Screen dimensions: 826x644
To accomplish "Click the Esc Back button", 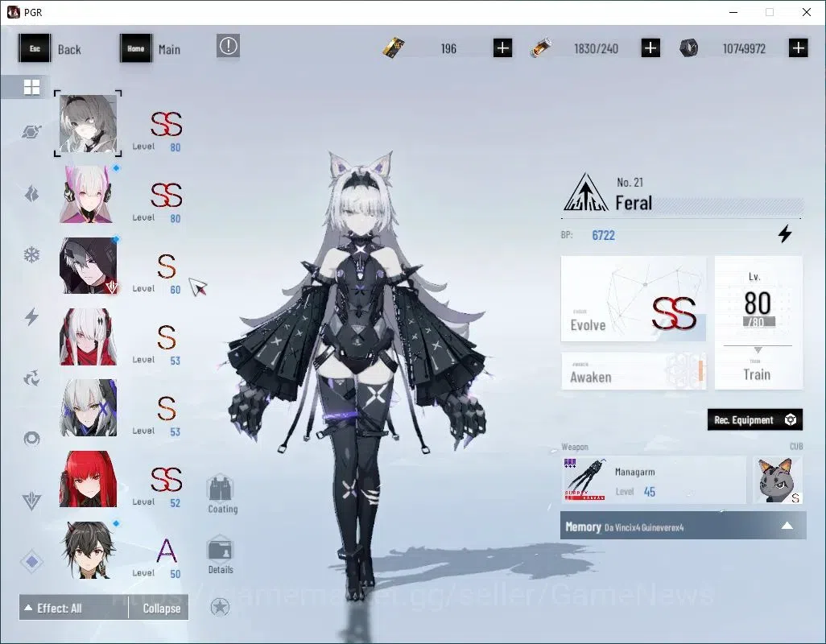I will coord(50,48).
